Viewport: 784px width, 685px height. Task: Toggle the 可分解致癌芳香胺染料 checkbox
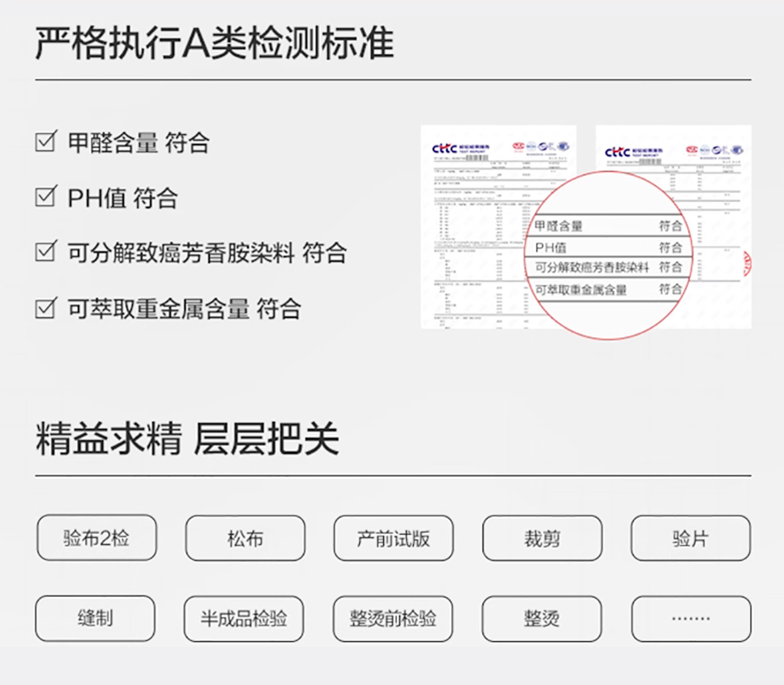tap(46, 251)
